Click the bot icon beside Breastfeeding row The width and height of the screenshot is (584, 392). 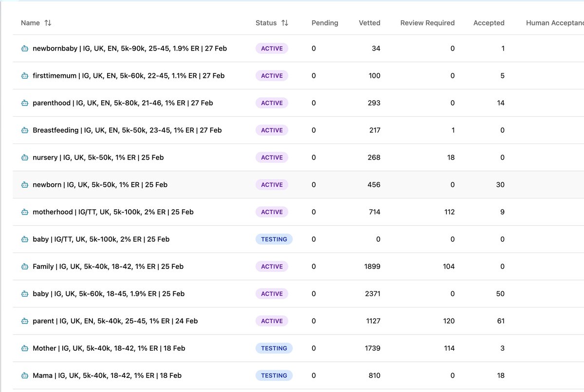click(x=24, y=130)
